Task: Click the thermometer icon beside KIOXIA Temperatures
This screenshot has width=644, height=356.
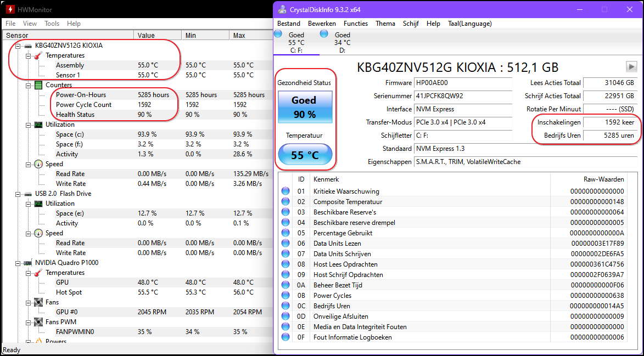Action: pyautogui.click(x=38, y=55)
